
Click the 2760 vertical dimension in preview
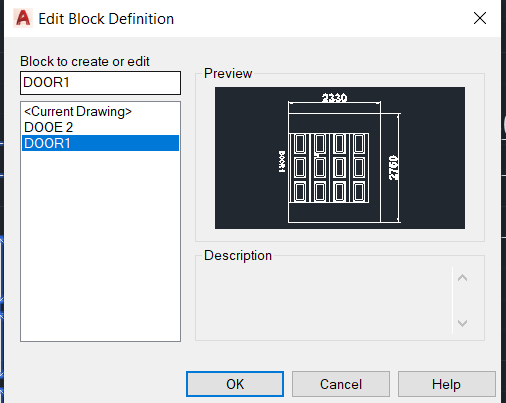(393, 168)
